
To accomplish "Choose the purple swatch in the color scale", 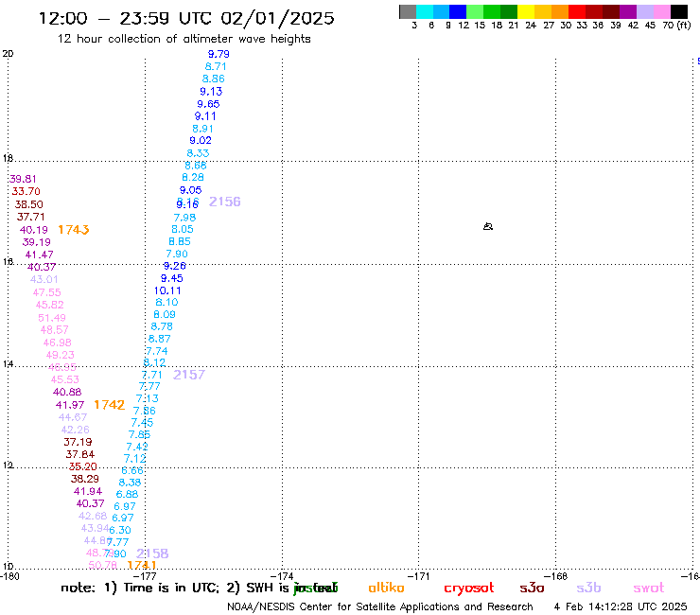I will click(628, 11).
